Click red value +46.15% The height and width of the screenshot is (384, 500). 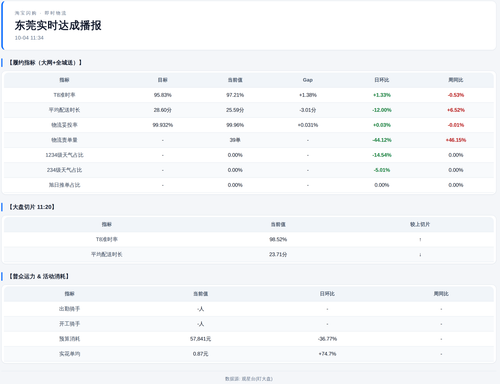pyautogui.click(x=456, y=140)
